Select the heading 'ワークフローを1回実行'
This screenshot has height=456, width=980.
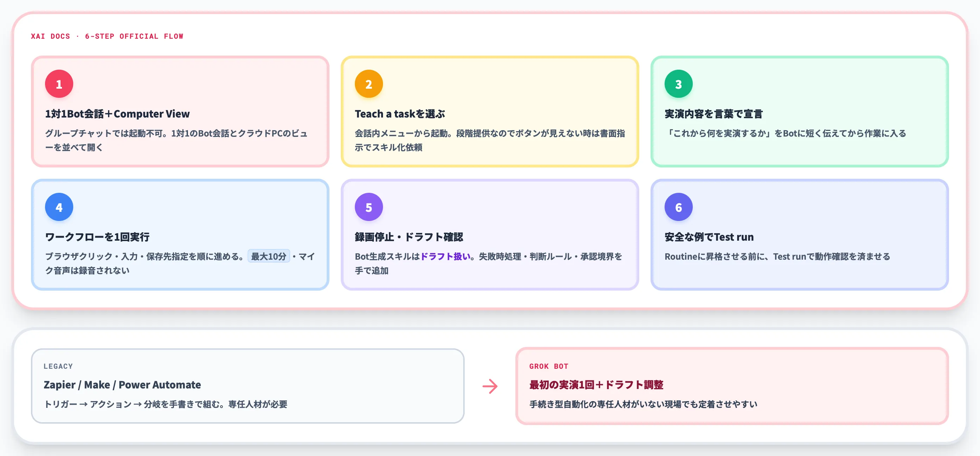pyautogui.click(x=97, y=237)
